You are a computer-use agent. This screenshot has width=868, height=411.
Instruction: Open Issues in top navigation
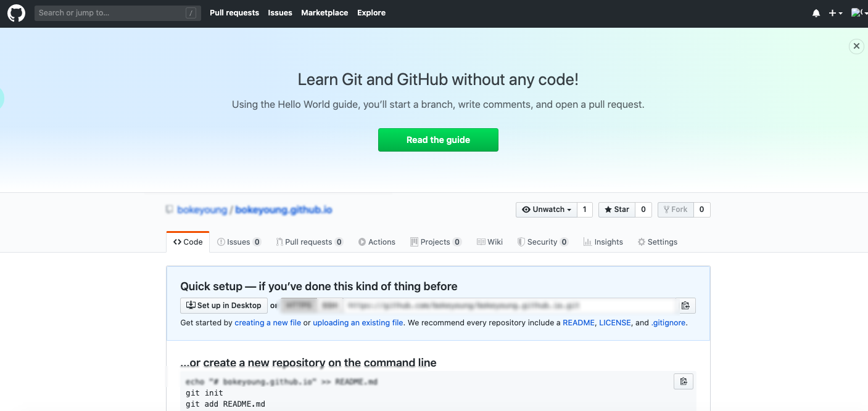(280, 13)
